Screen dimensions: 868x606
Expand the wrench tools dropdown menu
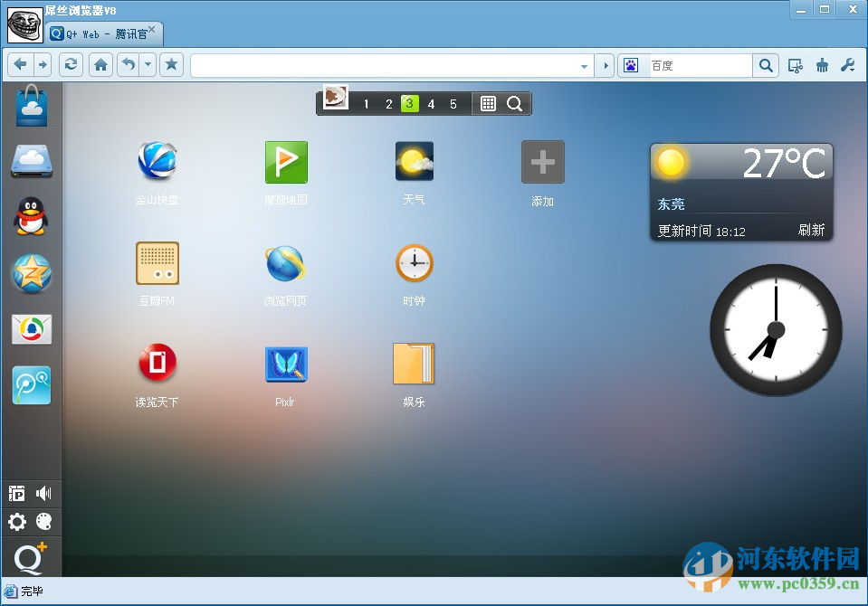847,65
